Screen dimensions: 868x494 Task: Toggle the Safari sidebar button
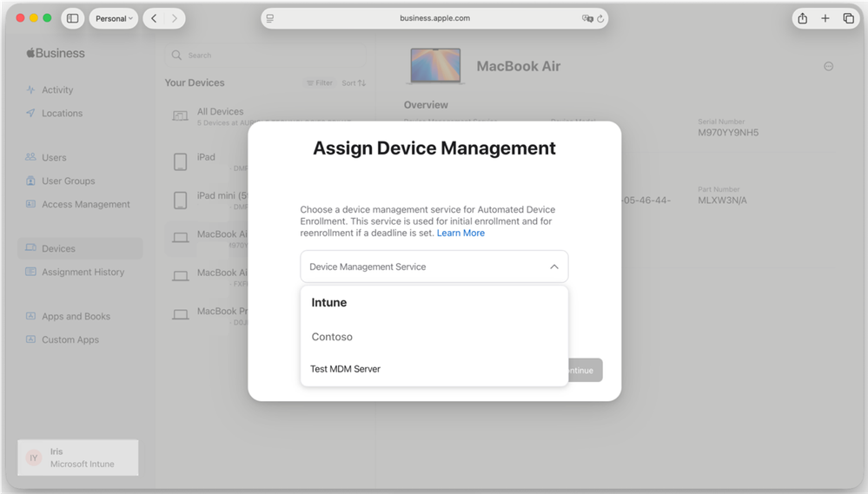click(x=72, y=18)
